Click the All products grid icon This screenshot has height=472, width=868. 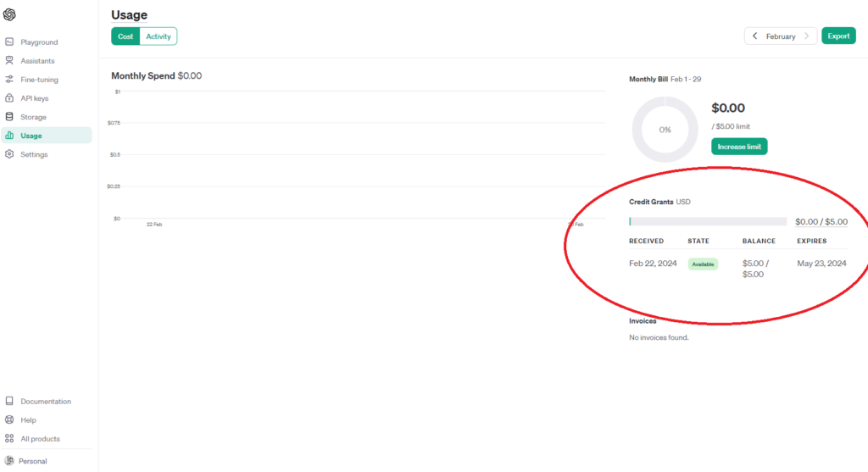(9, 439)
